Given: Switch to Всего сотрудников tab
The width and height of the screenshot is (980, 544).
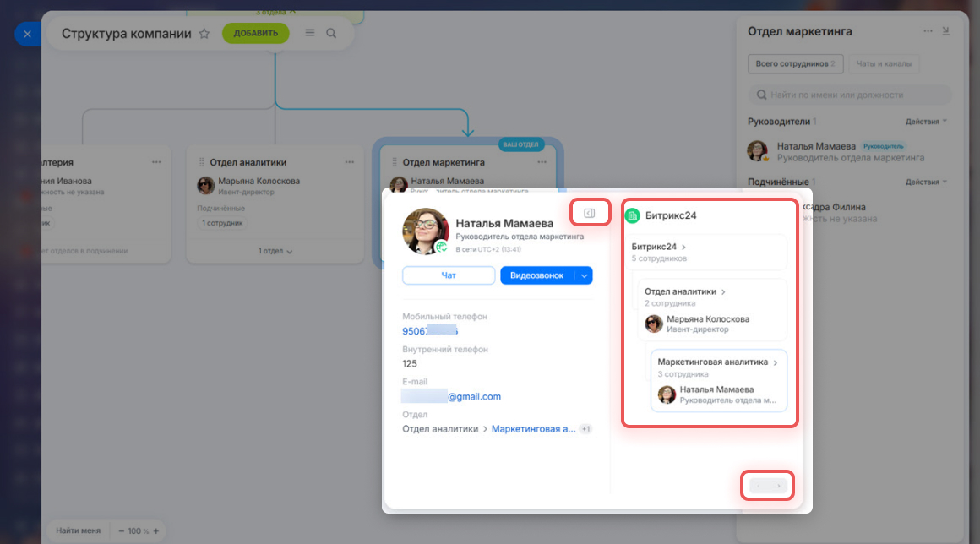Looking at the screenshot, I should click(796, 63).
